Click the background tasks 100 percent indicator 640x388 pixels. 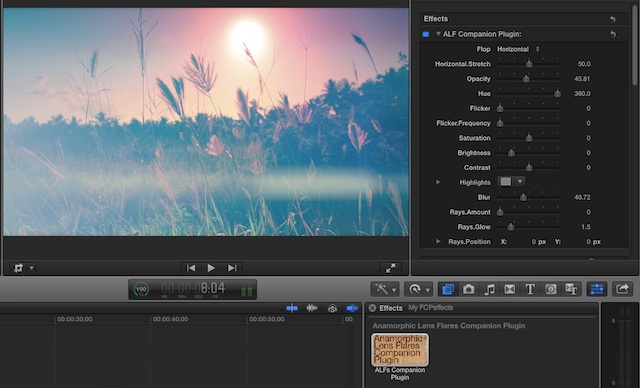[x=141, y=289]
